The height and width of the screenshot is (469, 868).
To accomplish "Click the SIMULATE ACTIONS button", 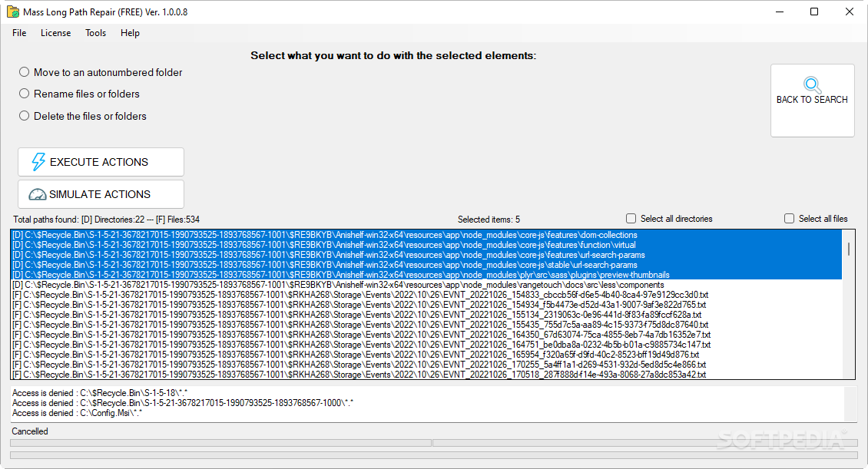I will tap(101, 194).
